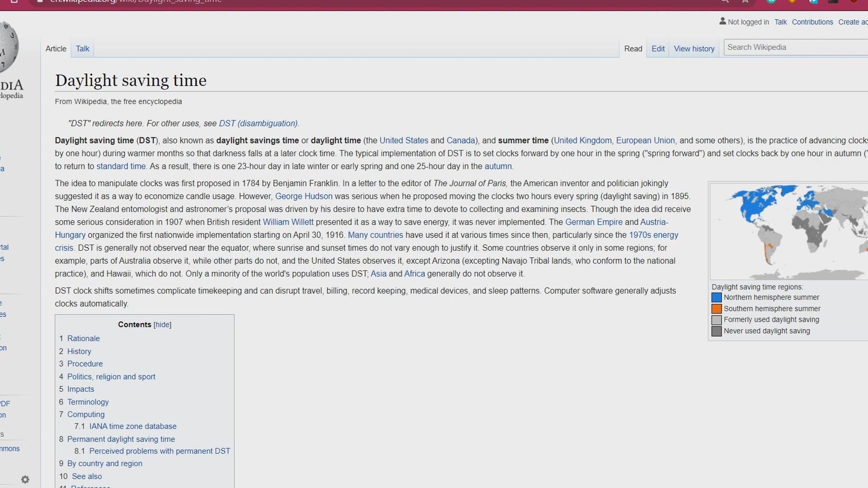Hide the Contents table using the hide toggle
This screenshot has height=488, width=868.
pos(162,325)
